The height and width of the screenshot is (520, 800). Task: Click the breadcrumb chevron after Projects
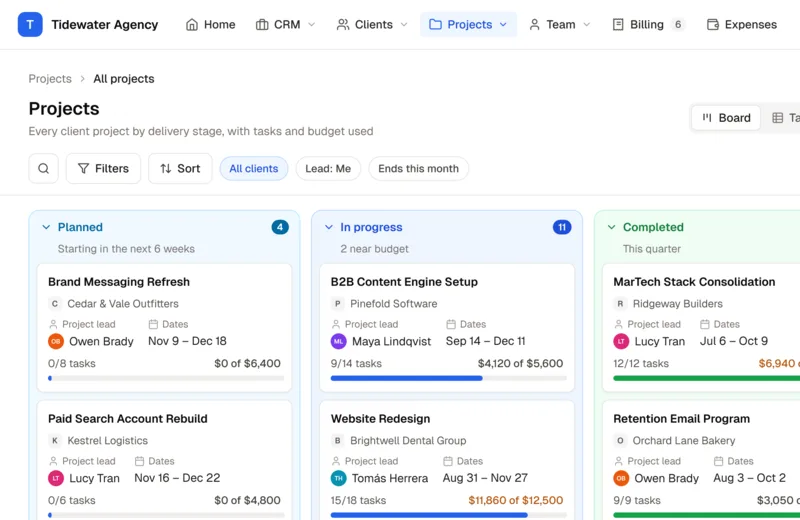click(82, 79)
